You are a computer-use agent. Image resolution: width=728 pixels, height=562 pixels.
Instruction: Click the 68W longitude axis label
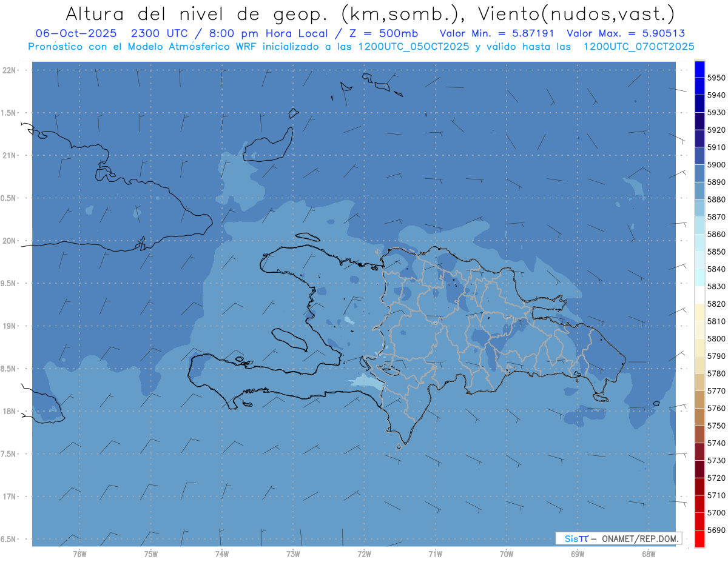click(x=649, y=554)
